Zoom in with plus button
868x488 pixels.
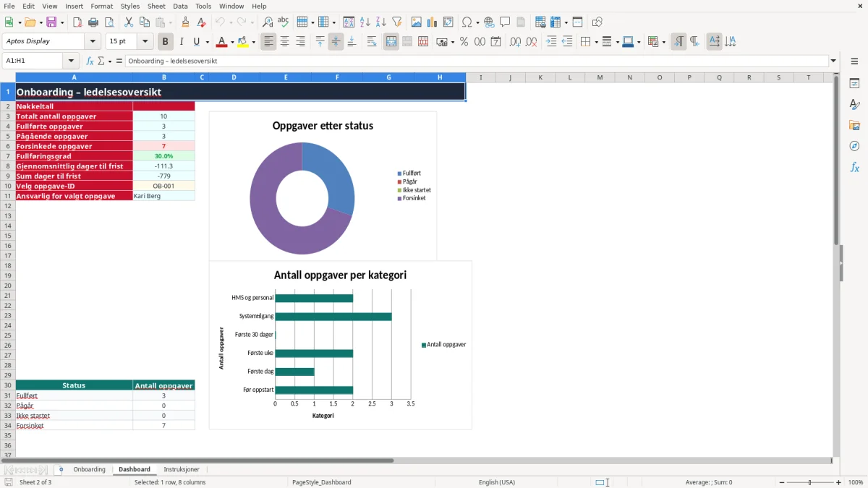tap(839, 482)
